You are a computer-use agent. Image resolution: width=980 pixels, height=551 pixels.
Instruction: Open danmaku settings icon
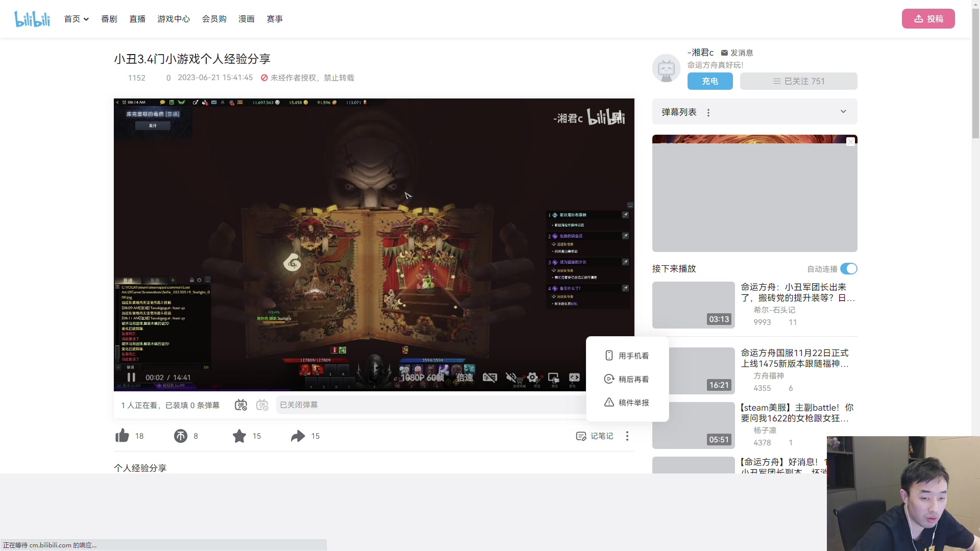click(262, 405)
